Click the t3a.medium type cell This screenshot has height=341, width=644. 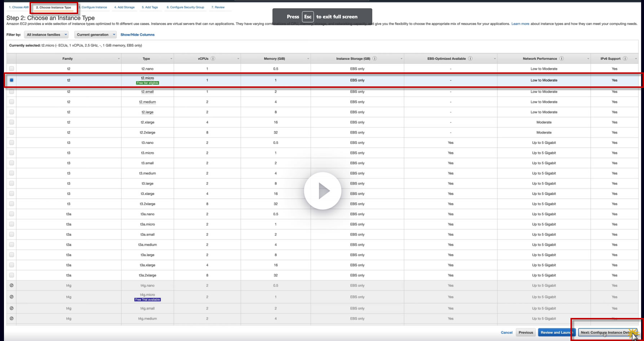point(147,245)
